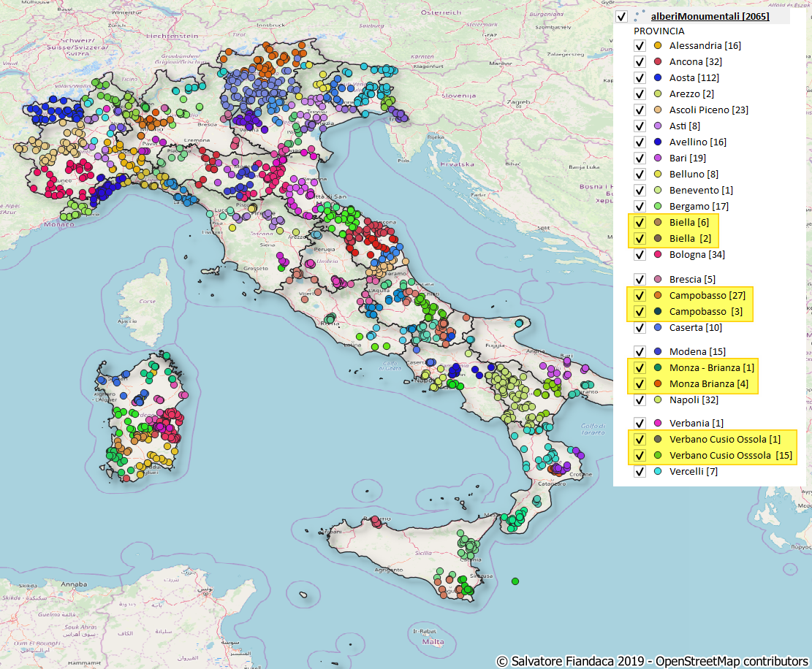The image size is (812, 669).
Task: Click the alberiMonumentali layer point symbol icon
Action: [x=640, y=15]
